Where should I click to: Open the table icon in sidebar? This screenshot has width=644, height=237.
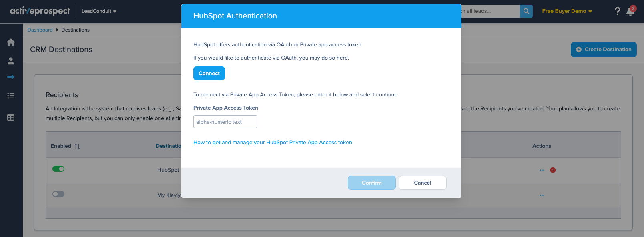point(11,117)
